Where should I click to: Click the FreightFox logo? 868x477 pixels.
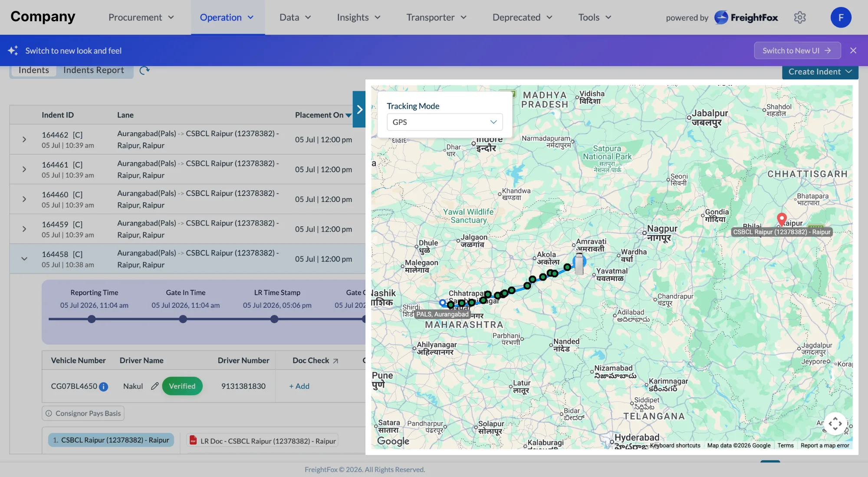746,17
